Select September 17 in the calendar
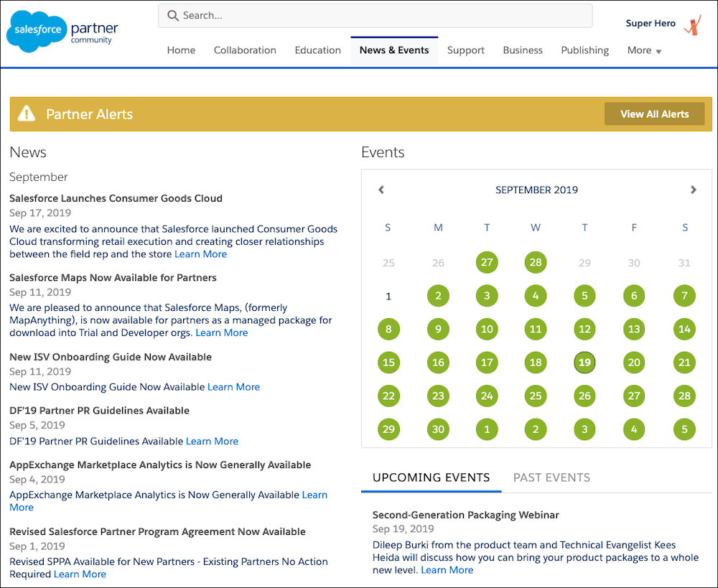 click(x=487, y=363)
